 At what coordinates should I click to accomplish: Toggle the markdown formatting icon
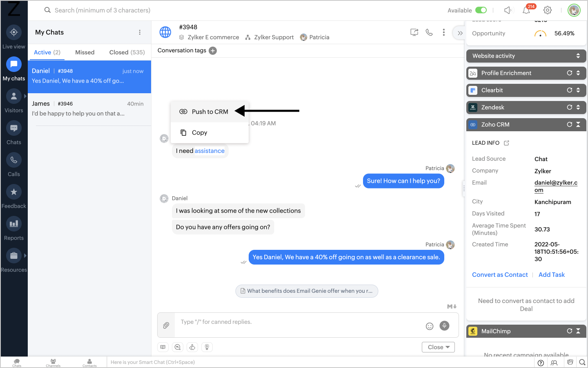point(452,306)
